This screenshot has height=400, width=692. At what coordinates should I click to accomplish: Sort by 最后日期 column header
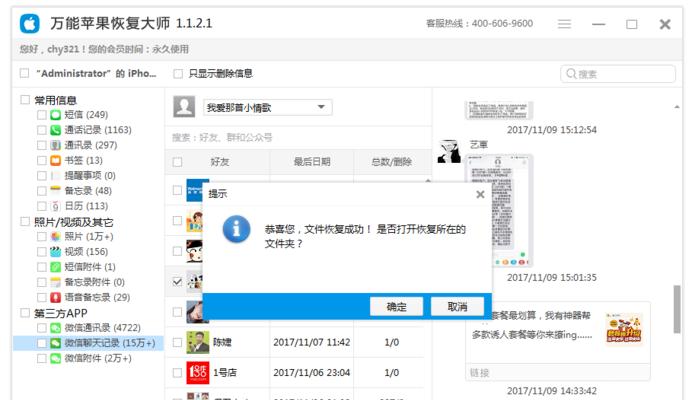click(312, 162)
